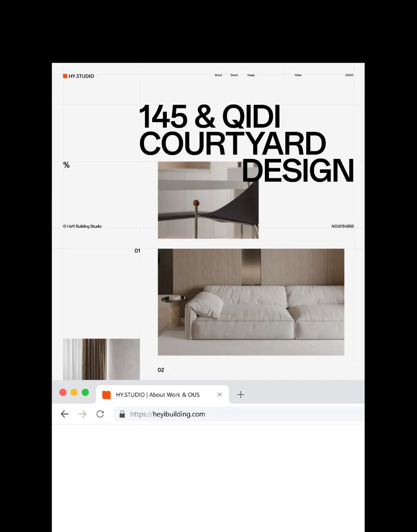This screenshot has width=417, height=532.
Task: Click the browser back arrow
Action: coord(64,414)
